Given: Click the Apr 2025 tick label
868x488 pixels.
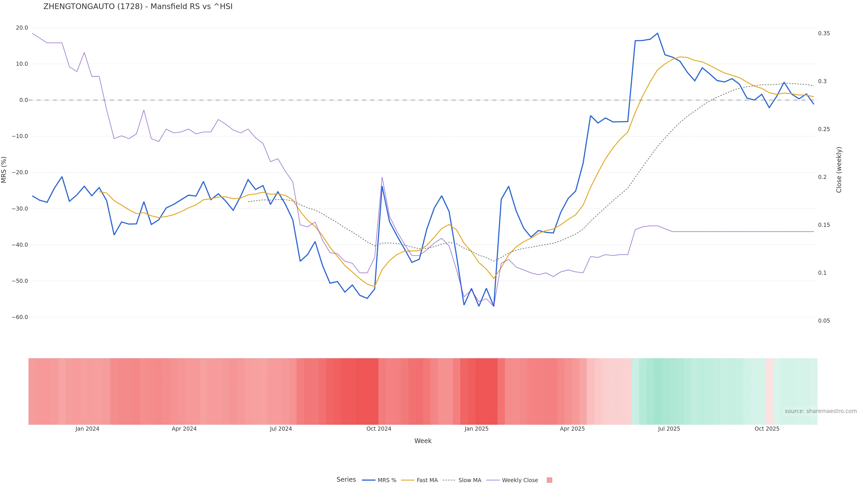Looking at the screenshot, I should click(x=572, y=429).
